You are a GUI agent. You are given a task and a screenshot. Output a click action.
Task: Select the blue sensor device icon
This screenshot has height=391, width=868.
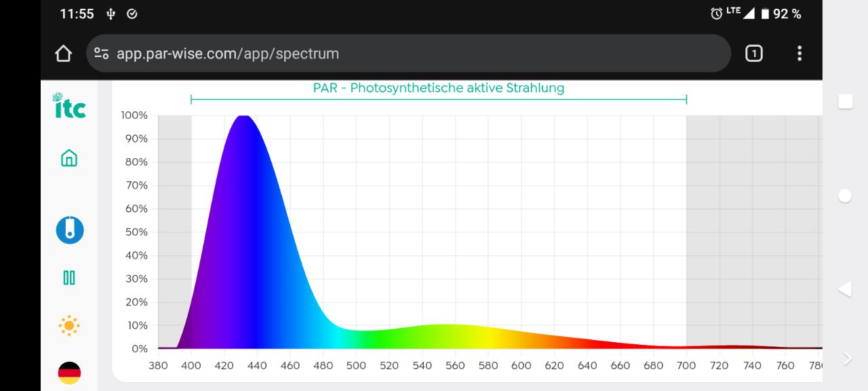[x=69, y=230]
